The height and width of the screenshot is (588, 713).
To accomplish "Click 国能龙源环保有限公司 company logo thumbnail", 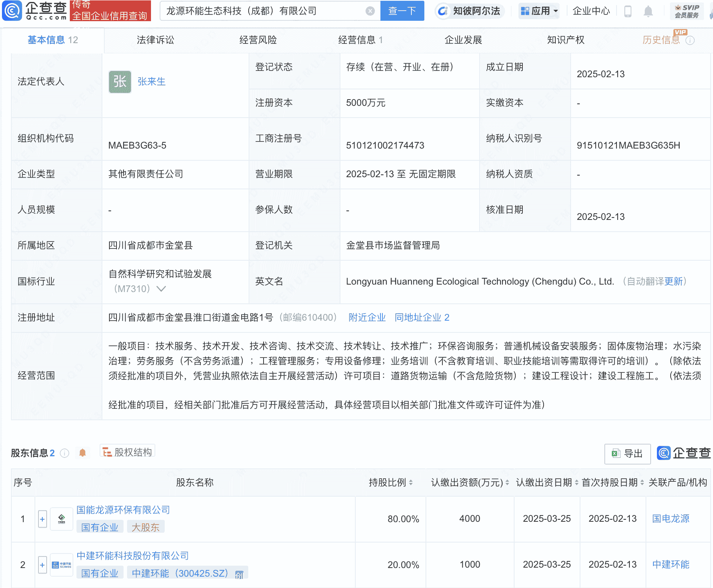I will point(61,518).
